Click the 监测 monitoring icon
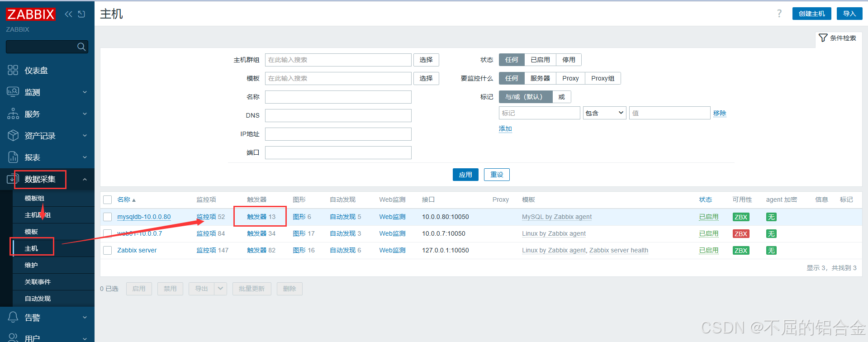This screenshot has width=868, height=342. pyautogui.click(x=13, y=92)
